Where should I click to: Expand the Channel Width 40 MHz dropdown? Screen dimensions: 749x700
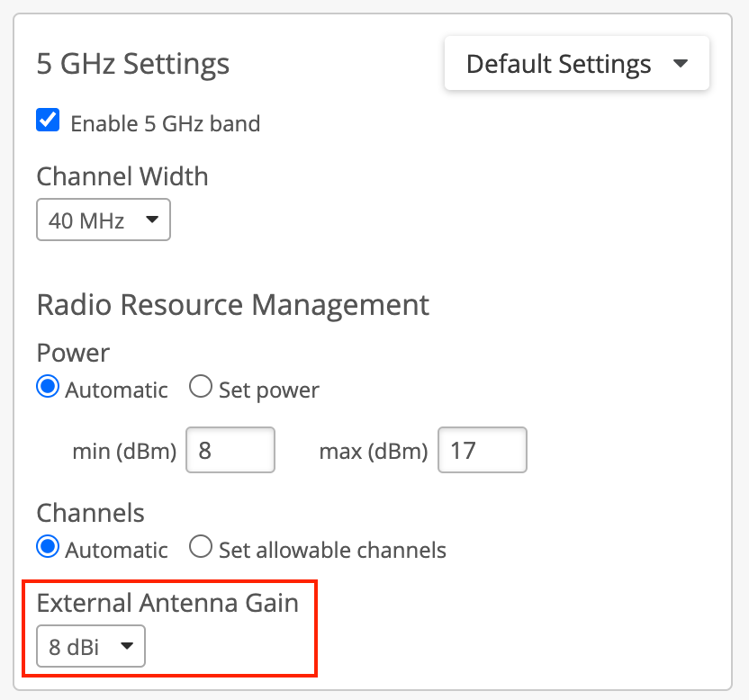(103, 220)
